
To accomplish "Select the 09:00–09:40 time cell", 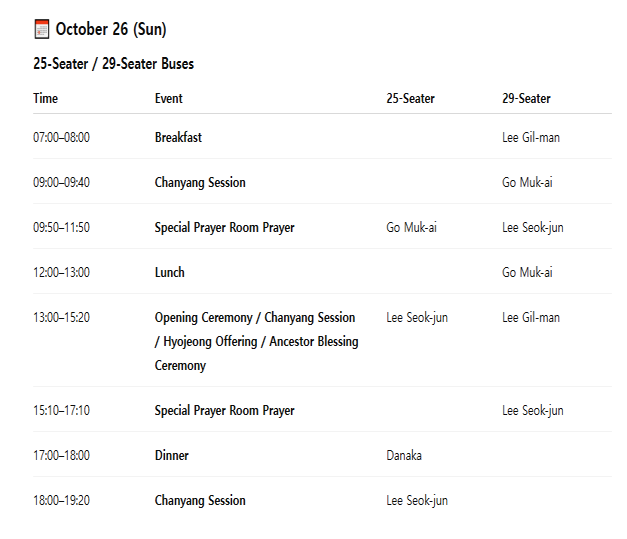I will coord(61,182).
